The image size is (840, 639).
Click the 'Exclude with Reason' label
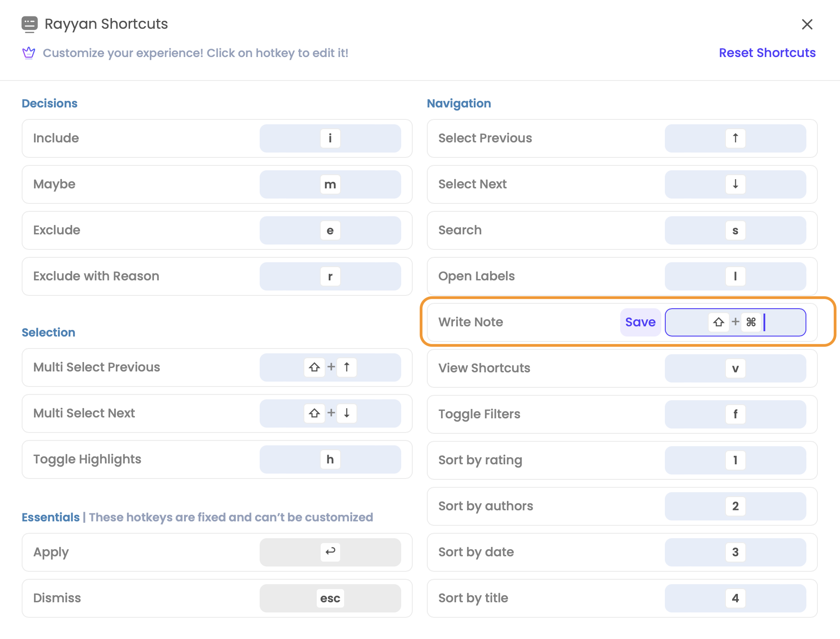click(x=96, y=276)
